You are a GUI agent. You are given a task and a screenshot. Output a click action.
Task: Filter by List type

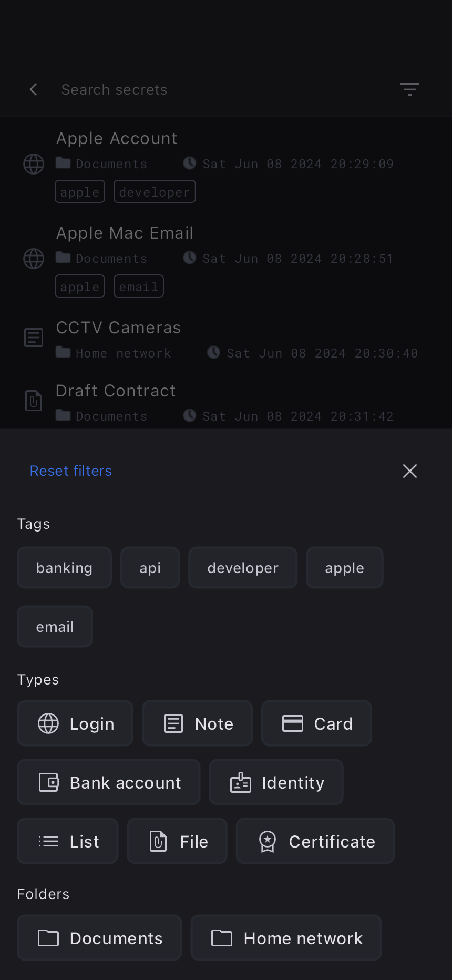pos(68,841)
